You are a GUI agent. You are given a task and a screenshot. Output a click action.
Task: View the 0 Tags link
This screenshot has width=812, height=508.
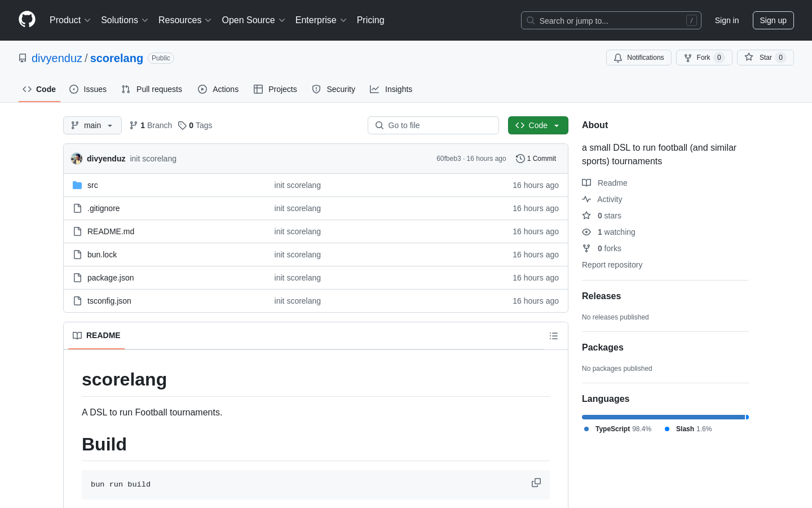(195, 125)
